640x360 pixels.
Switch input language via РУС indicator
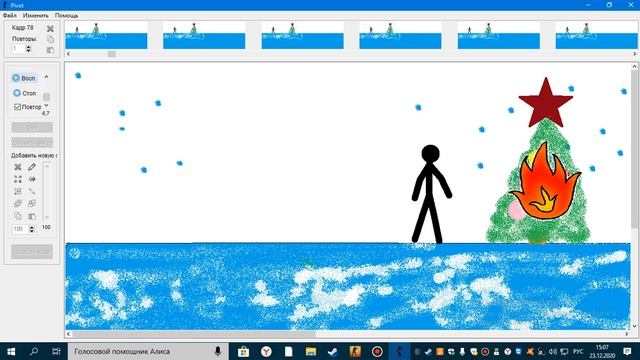coord(578,351)
